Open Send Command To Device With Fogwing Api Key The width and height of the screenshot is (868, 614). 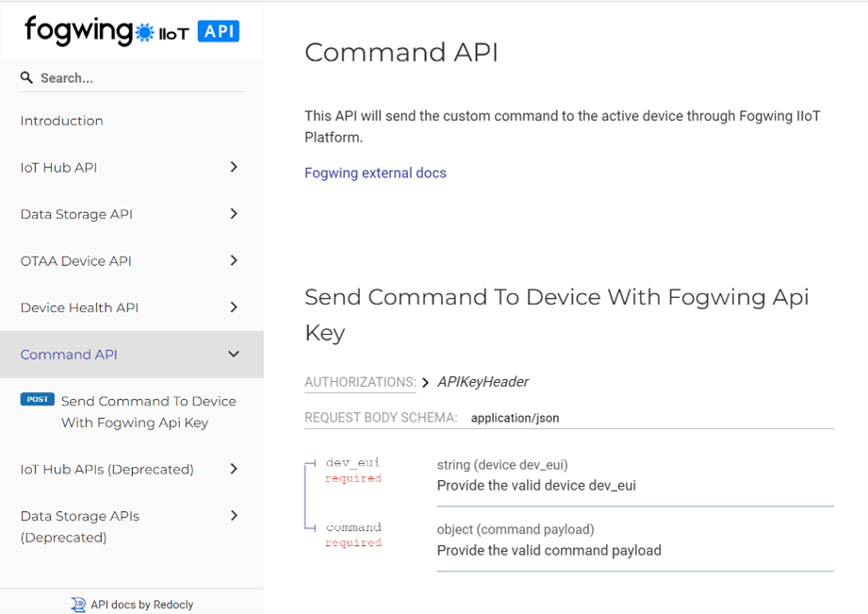point(148,412)
